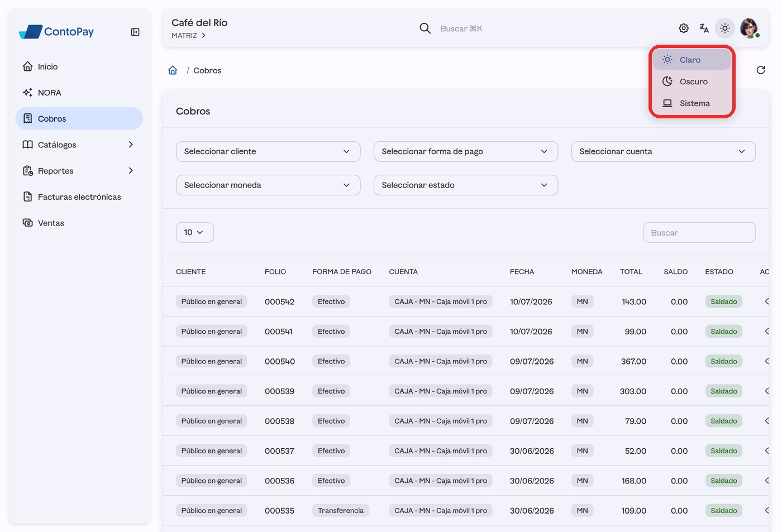
Task: Sort by ESTADO column header
Action: point(719,272)
